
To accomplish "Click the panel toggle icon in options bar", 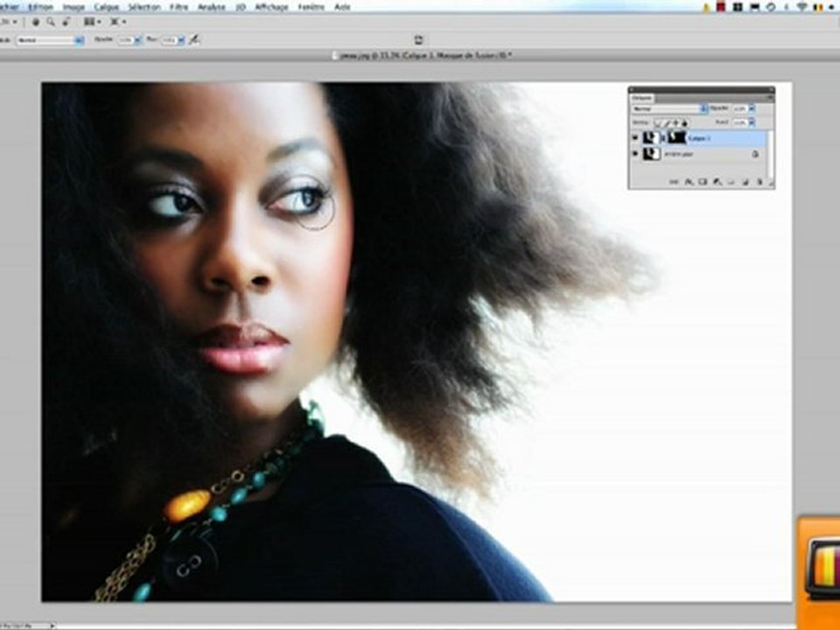I will pyautogui.click(x=419, y=39).
